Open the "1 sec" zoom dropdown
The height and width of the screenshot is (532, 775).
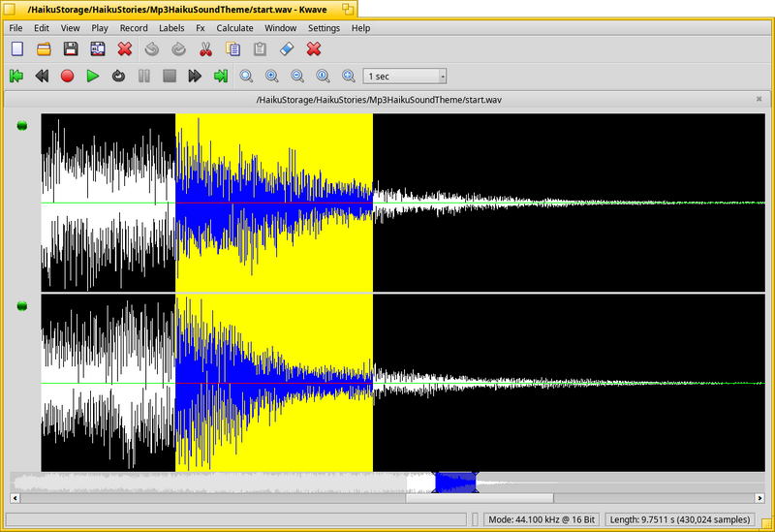click(x=405, y=77)
